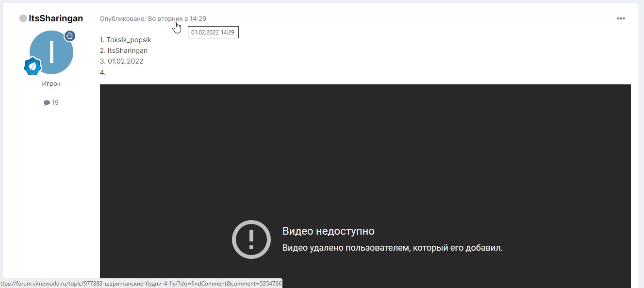
Task: Select the blue leaf badge icon
Action: tap(32, 66)
